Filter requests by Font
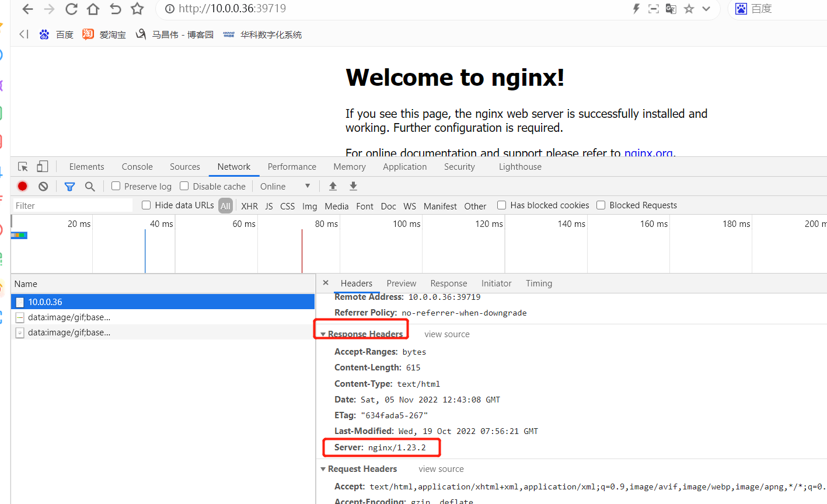This screenshot has width=827, height=504. (365, 206)
